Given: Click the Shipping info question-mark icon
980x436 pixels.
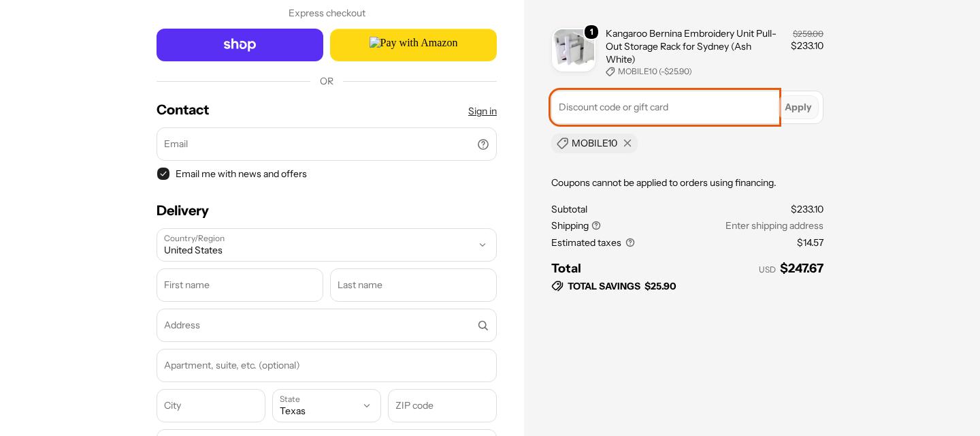Looking at the screenshot, I should 596,225.
